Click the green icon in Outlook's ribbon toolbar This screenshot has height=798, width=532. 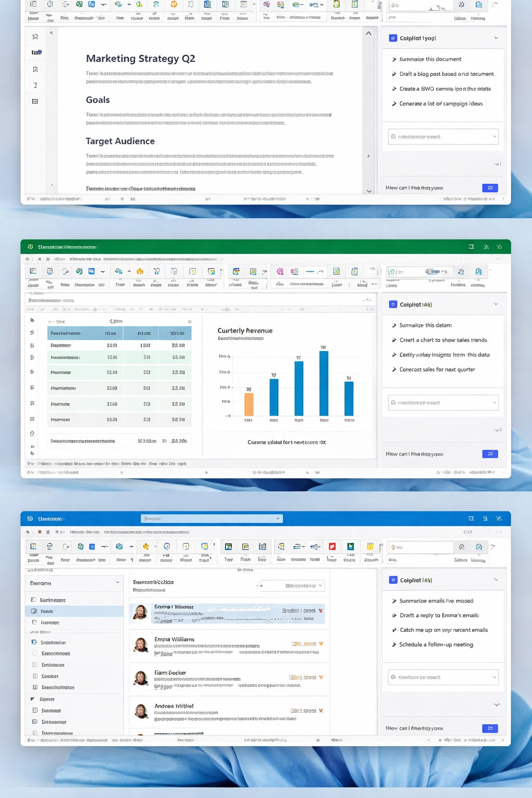click(351, 547)
